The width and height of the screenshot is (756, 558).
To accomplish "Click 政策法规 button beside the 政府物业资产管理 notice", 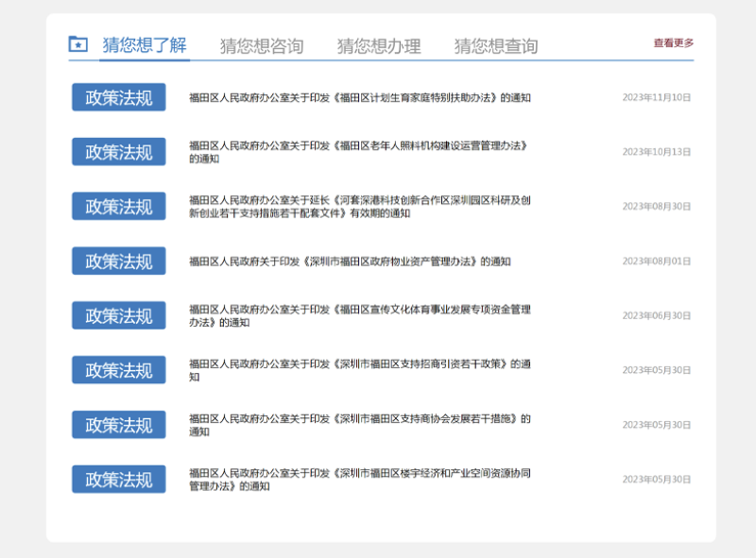I will pyautogui.click(x=119, y=262).
